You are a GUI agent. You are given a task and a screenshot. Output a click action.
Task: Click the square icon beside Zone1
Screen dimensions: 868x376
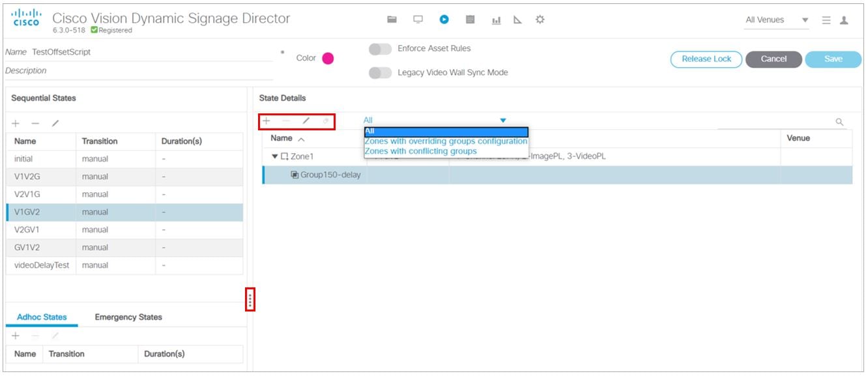click(x=284, y=156)
